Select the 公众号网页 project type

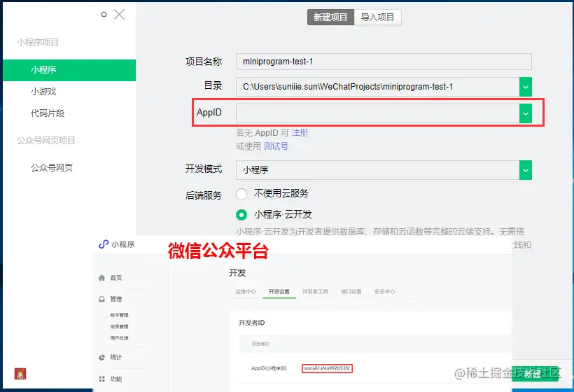(x=52, y=167)
